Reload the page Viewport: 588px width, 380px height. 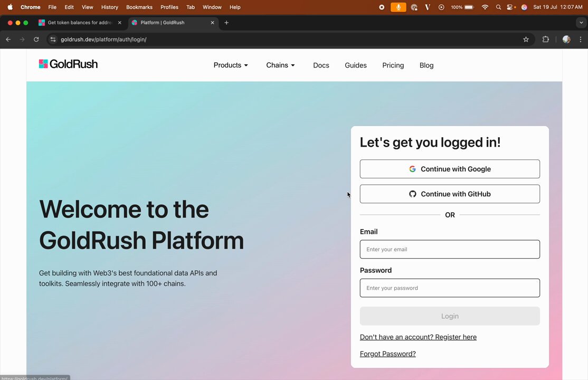point(36,40)
